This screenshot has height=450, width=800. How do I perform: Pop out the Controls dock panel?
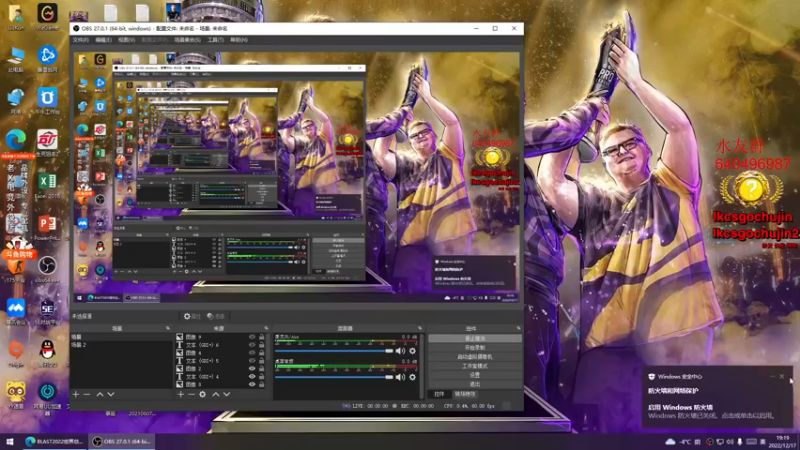tap(518, 328)
